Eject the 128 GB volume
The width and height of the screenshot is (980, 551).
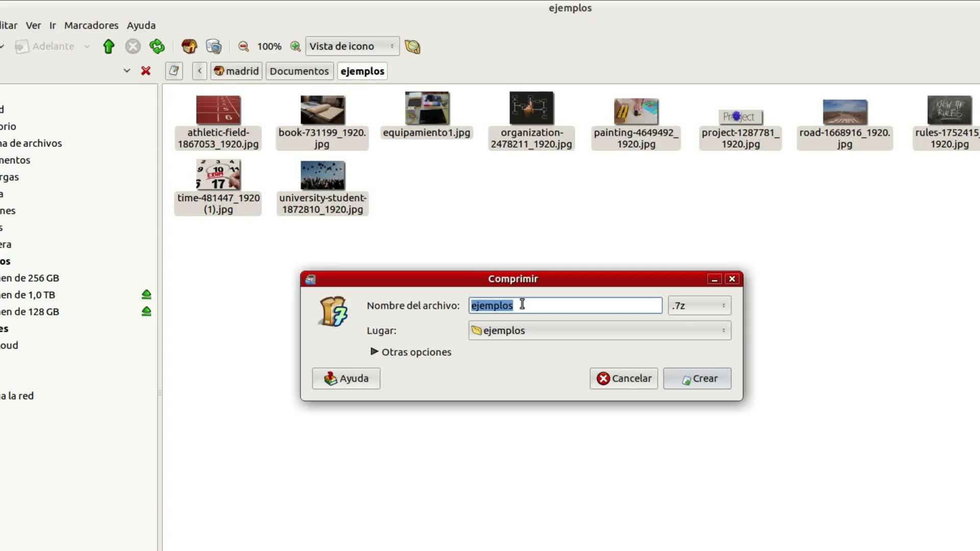(146, 312)
